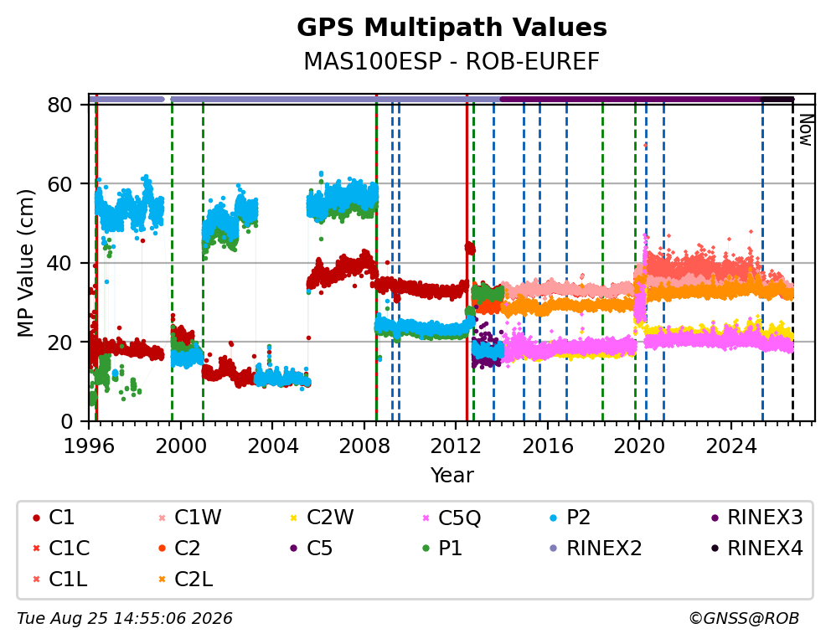This screenshot has width=831, height=644.
Task: Select the RINEX3 legend entry
Action: 756,518
